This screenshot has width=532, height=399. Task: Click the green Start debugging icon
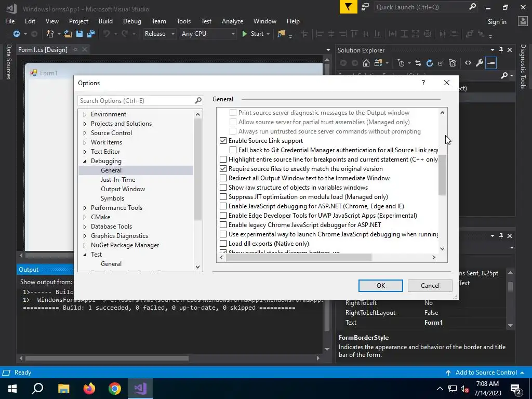(x=244, y=34)
